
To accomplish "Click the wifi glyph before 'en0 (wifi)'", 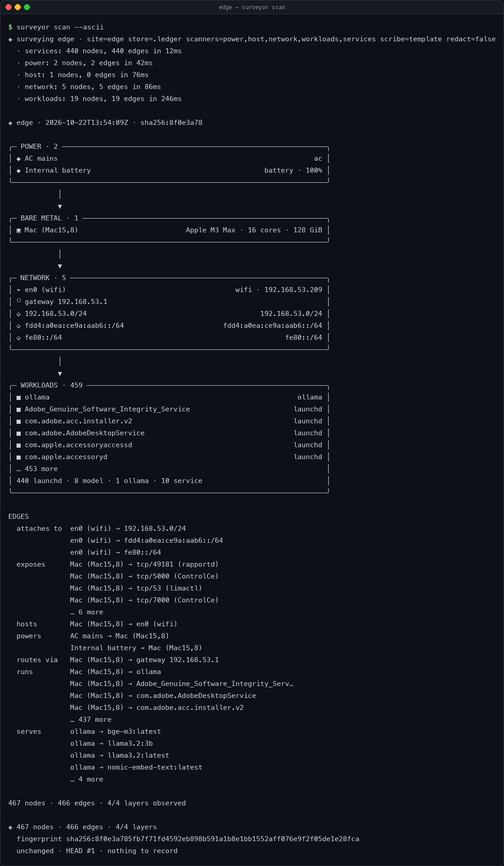I will coord(19,290).
